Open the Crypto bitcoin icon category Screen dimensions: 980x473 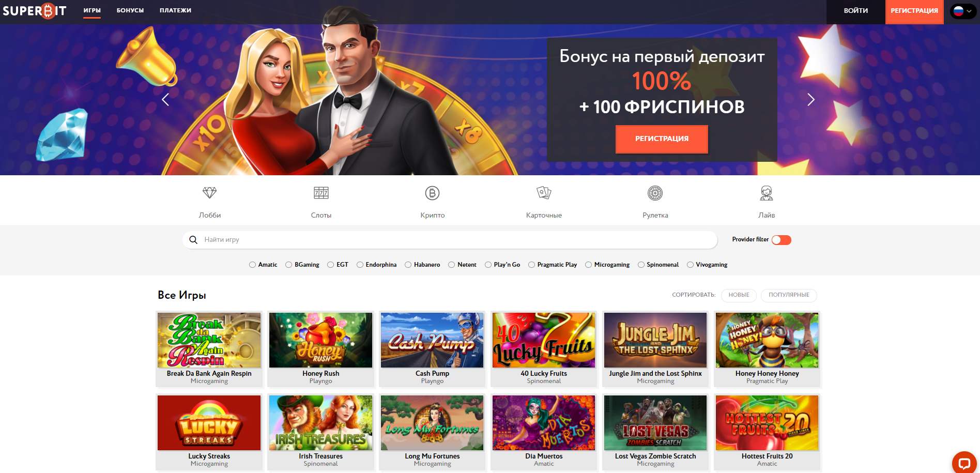coord(432,193)
